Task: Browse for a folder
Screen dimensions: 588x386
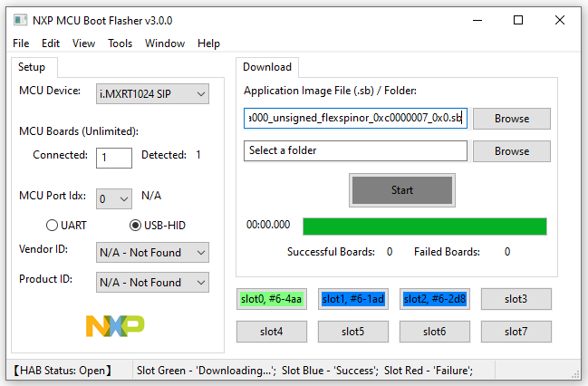Action: (x=512, y=151)
